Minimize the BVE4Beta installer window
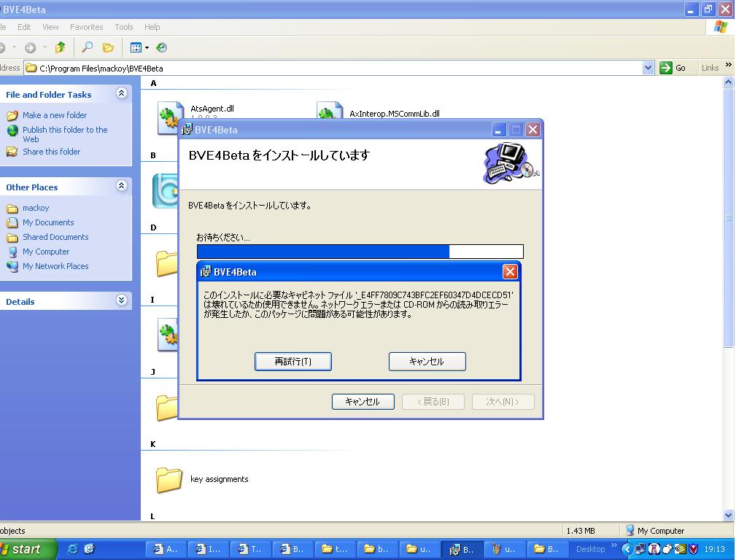 [498, 130]
